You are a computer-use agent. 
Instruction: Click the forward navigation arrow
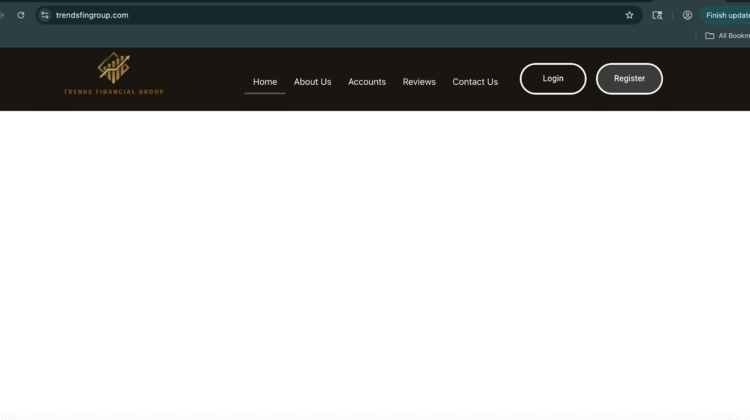[3, 15]
